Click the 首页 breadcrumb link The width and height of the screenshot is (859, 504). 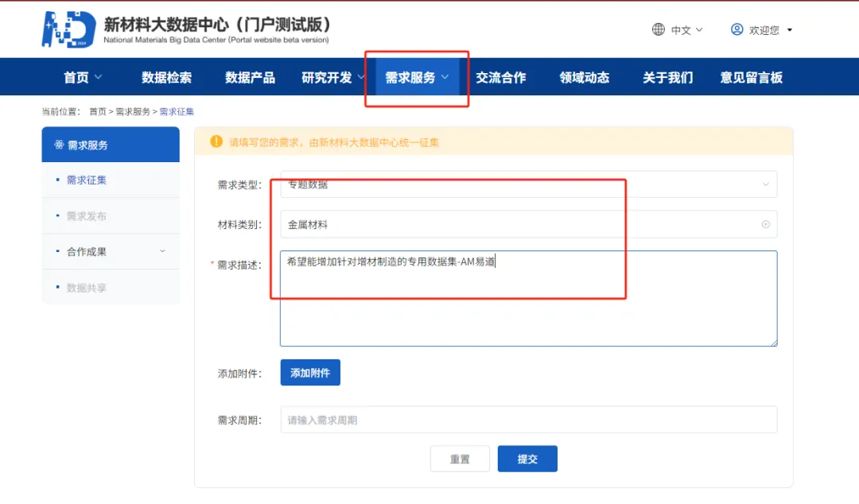[x=98, y=111]
